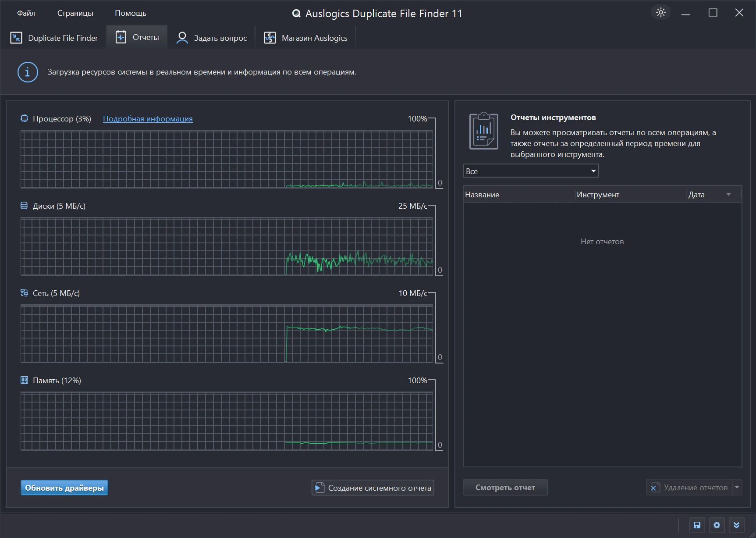Click the save icon in status bar
Image resolution: width=756 pixels, height=538 pixels.
tap(697, 525)
